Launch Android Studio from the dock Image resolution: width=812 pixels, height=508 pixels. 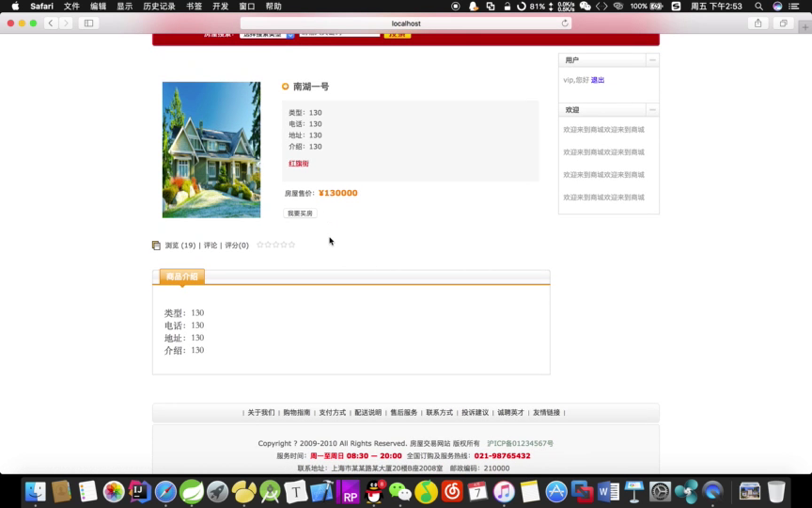[270, 491]
